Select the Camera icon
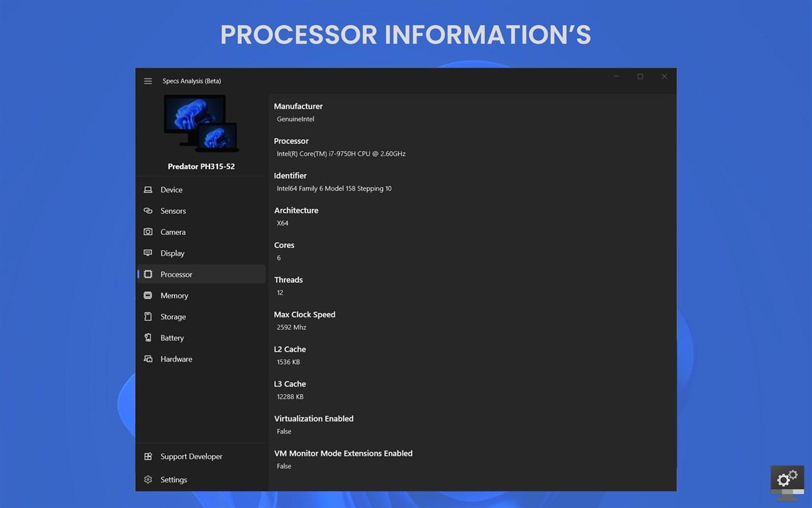 coord(149,232)
